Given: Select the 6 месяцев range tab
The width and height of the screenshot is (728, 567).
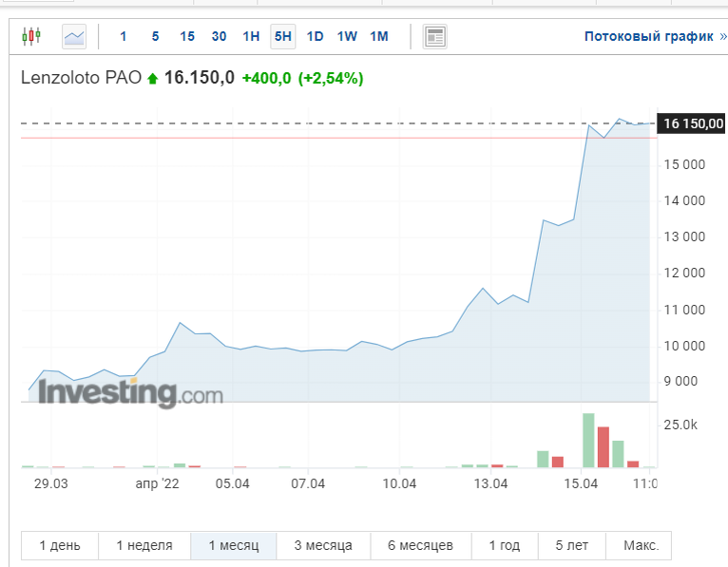Looking at the screenshot, I should [x=421, y=546].
